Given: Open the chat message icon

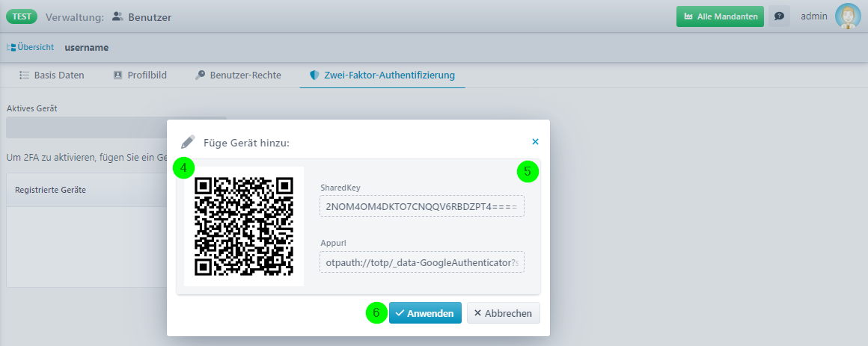Looking at the screenshot, I should click(779, 16).
